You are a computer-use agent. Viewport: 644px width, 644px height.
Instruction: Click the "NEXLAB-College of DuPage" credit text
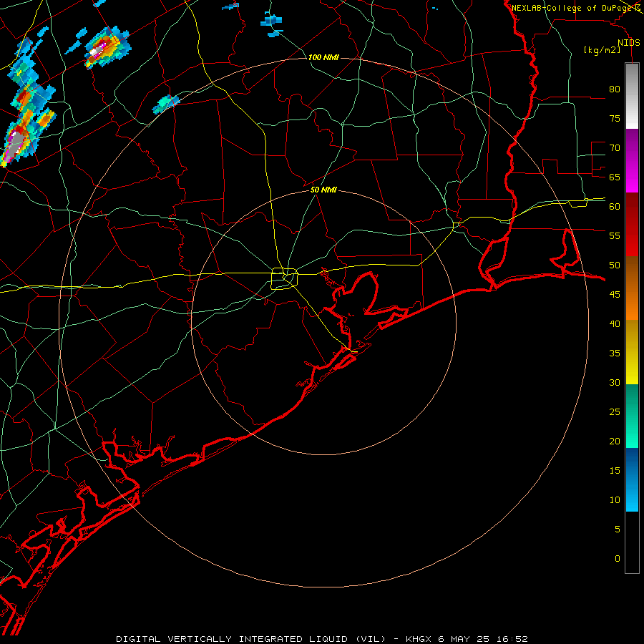572,8
